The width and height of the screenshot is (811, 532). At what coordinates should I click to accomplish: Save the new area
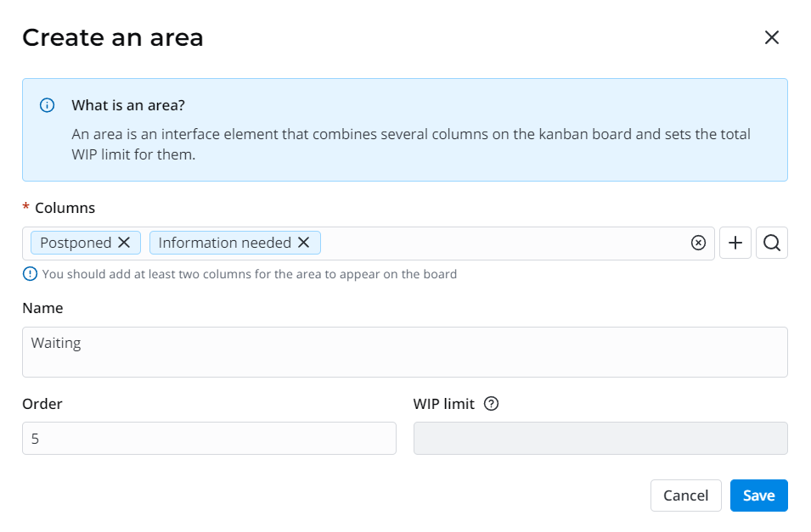758,496
